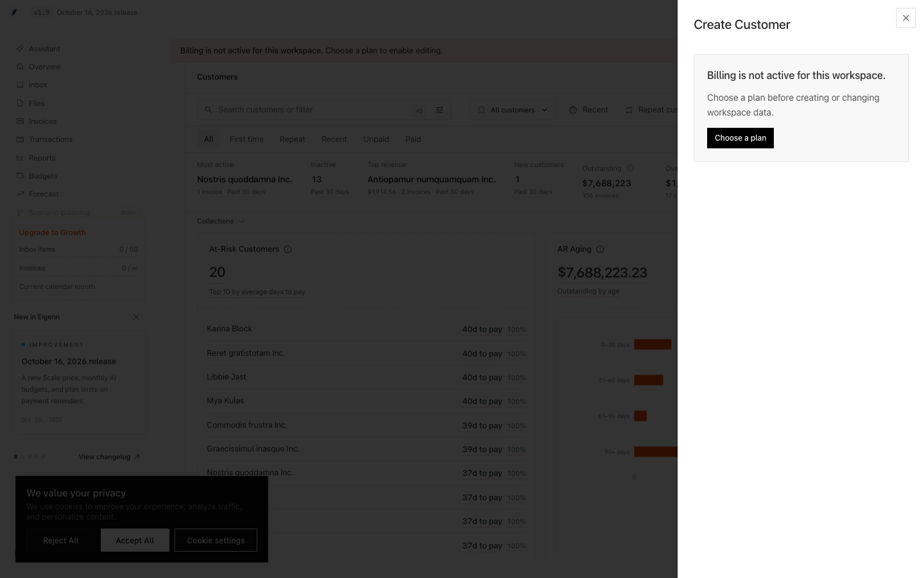
Task: Open the All customers dropdown
Action: [x=513, y=110]
